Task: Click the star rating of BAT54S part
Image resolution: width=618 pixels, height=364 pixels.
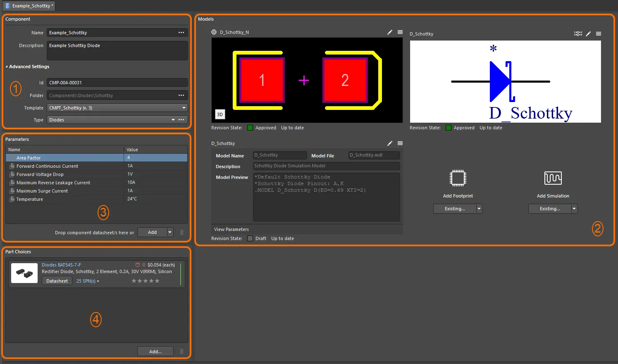Action: tap(145, 281)
